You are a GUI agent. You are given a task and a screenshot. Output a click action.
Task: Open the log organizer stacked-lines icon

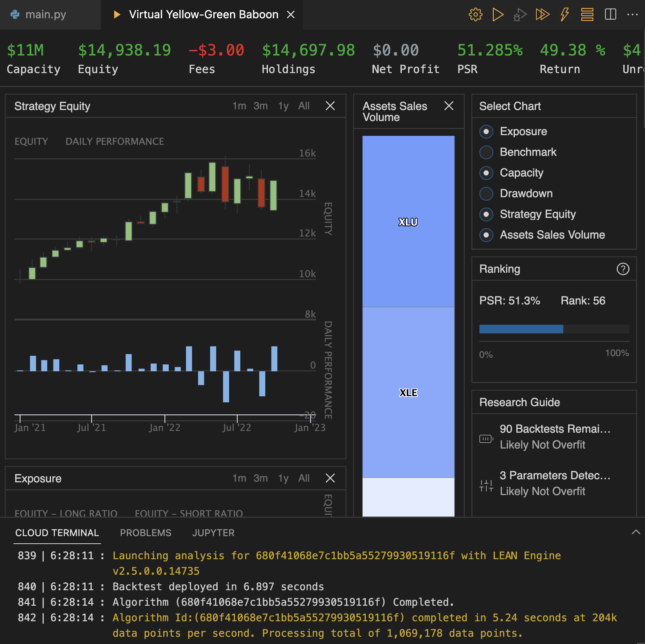587,14
